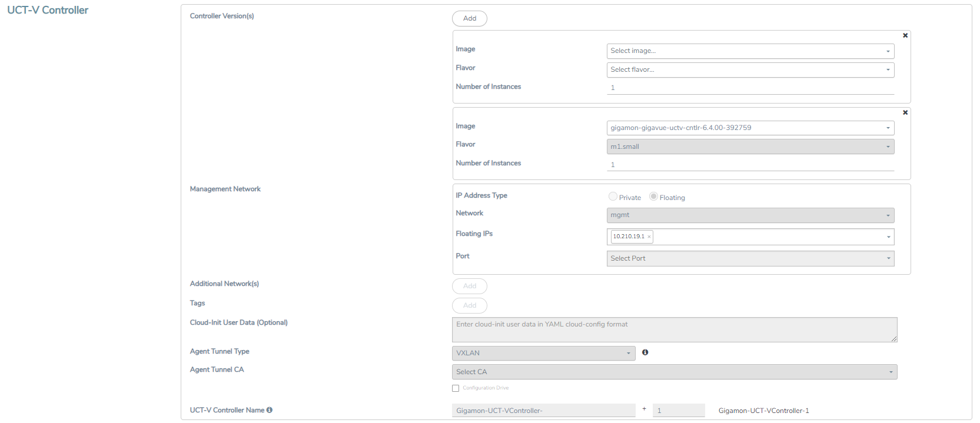980x423 pixels.
Task: Click Add button for Tags
Action: tap(469, 305)
